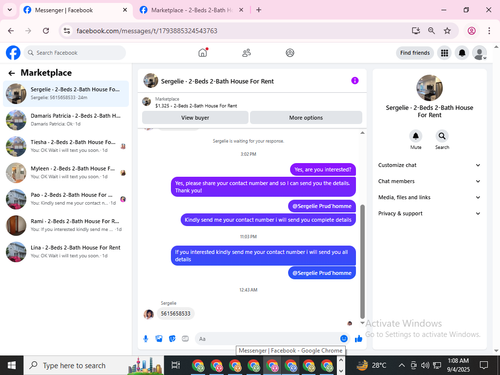Click the Search Facebook field
The width and height of the screenshot is (500, 375).
[x=75, y=53]
